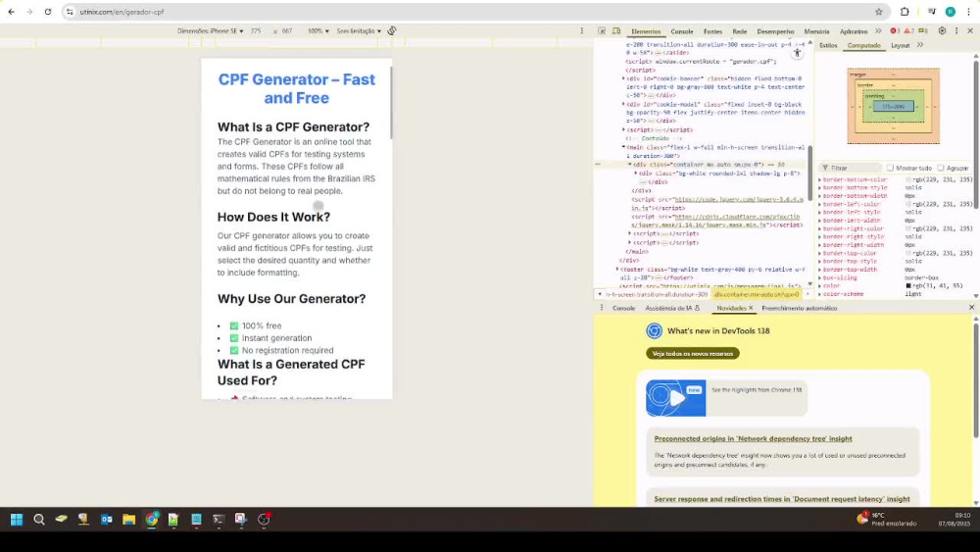980x552 pixels.
Task: Click border-bottom-color rgb(229, 231, 235) swatch
Action: pyautogui.click(x=908, y=179)
